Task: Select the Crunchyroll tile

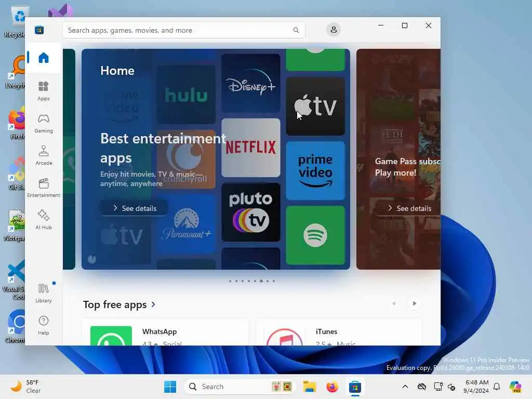Action: coord(186,159)
